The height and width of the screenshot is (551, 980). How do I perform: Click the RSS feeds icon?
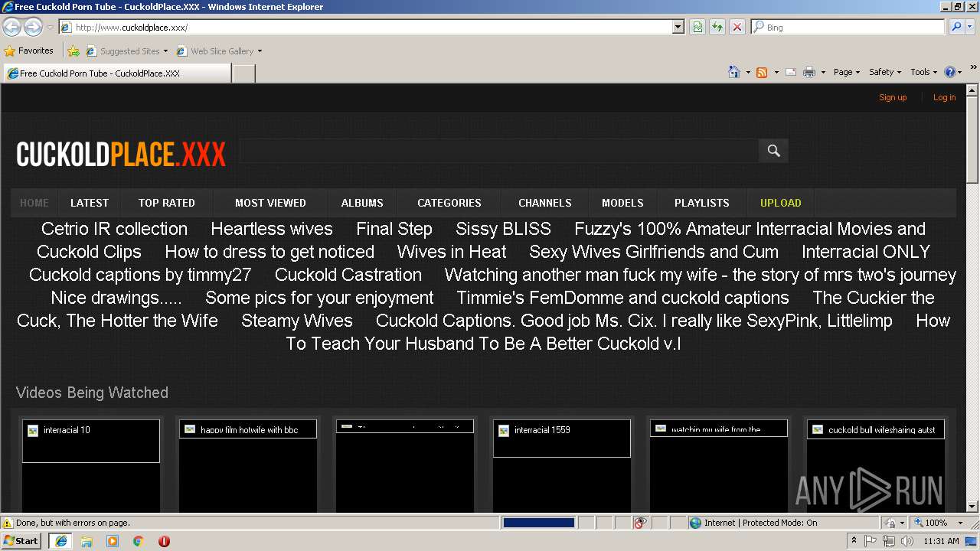[x=762, y=72]
